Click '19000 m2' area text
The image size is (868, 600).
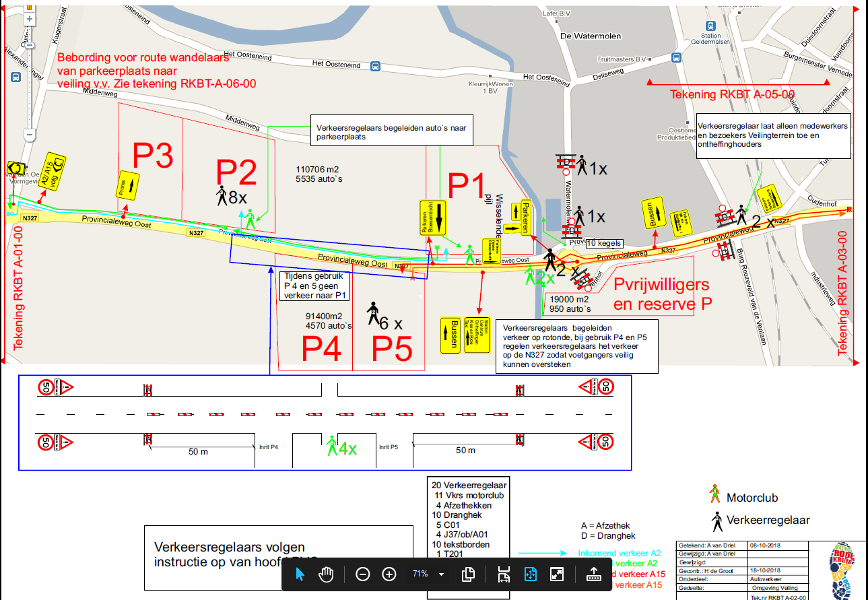pyautogui.click(x=570, y=299)
